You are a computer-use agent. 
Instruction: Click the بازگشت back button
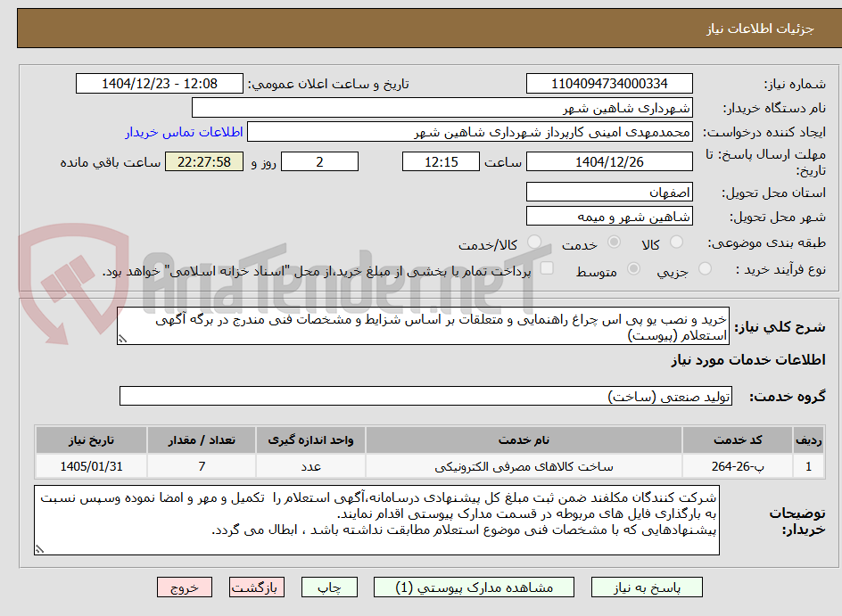(257, 587)
